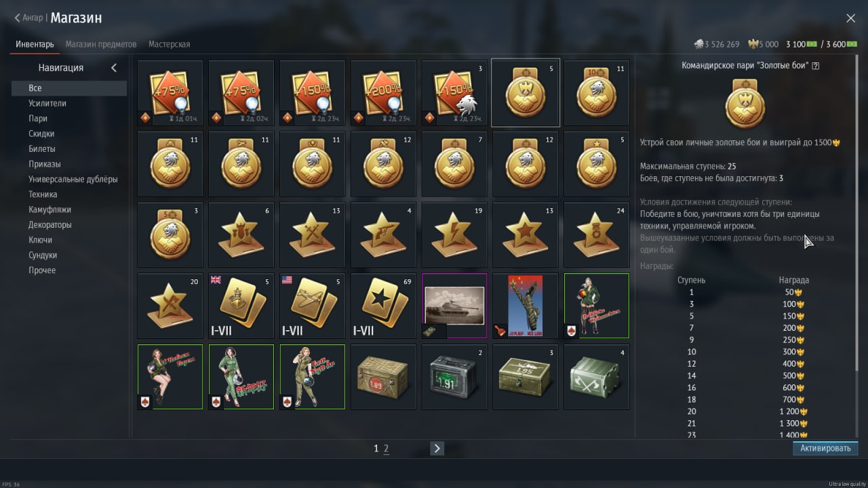868x488 pixels.
Task: Select the tank photo decal item
Action: (x=454, y=306)
